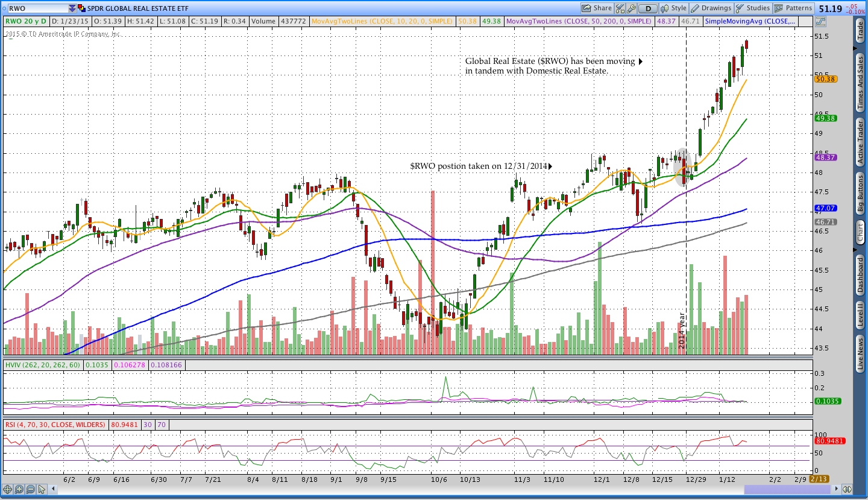Open the Trade side tab
This screenshot has height=500, width=868.
coord(861,31)
